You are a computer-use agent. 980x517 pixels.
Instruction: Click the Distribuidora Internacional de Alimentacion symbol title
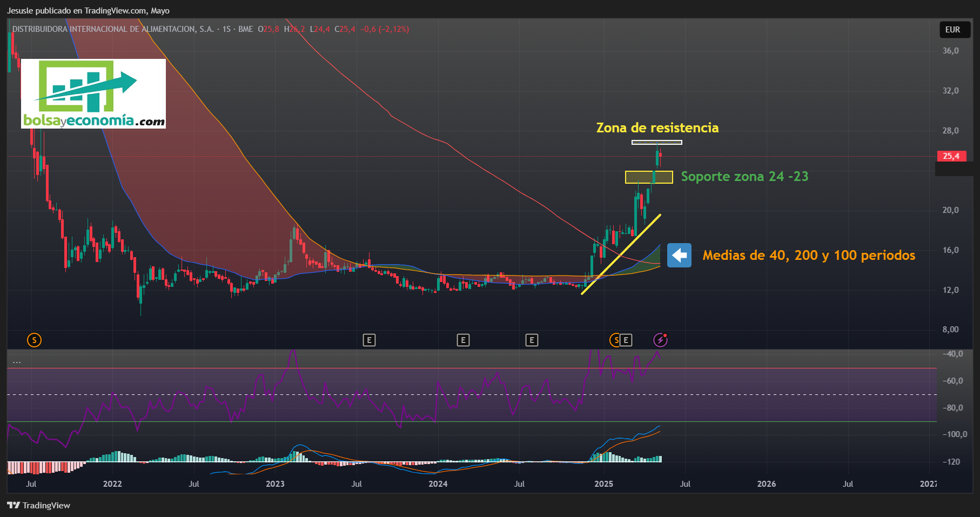click(x=112, y=29)
